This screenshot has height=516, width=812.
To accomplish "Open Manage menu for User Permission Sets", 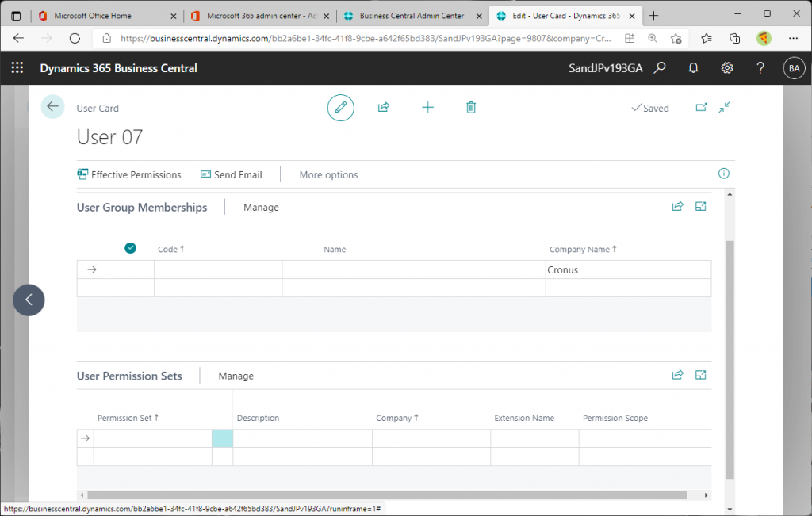I will (236, 376).
